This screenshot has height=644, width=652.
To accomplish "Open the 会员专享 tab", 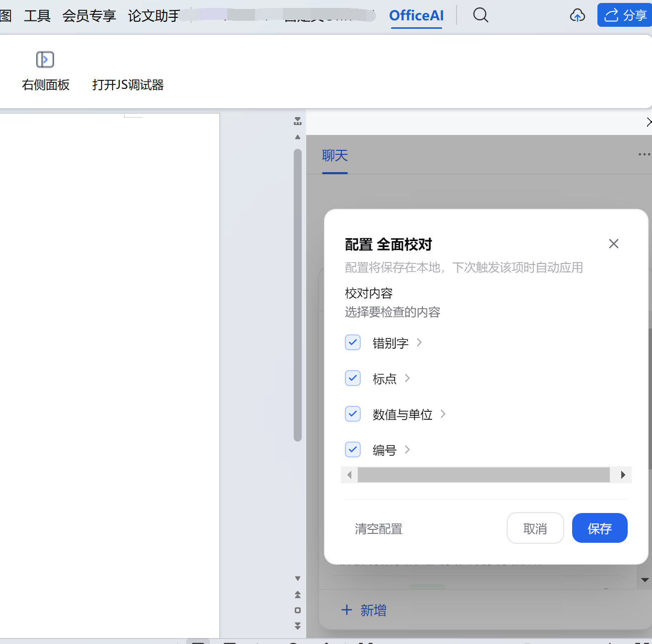I will pyautogui.click(x=89, y=16).
